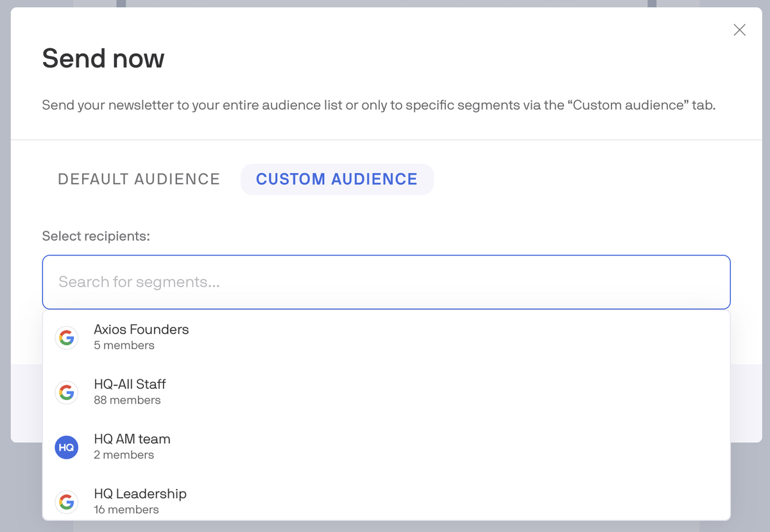770x532 pixels.
Task: Switch to the Default Audience tab
Action: 139,179
